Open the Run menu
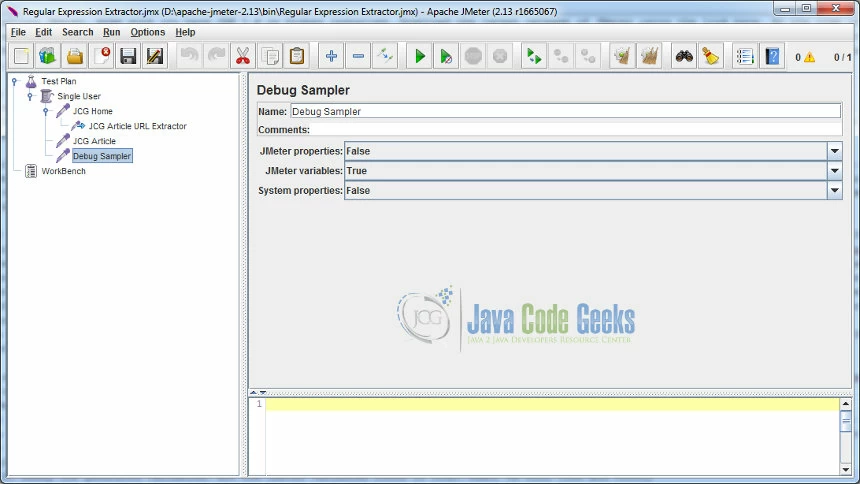Image resolution: width=860 pixels, height=484 pixels. pyautogui.click(x=111, y=32)
